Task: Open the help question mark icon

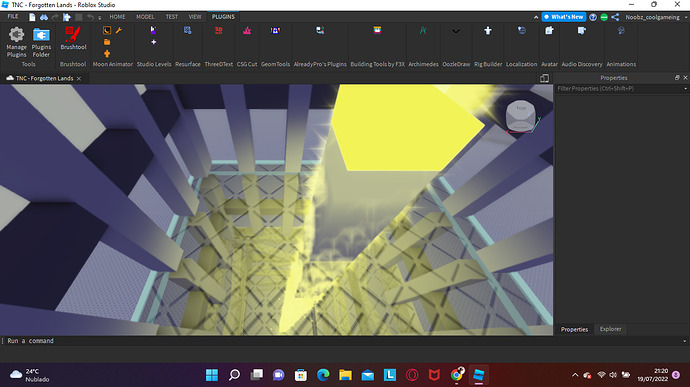Action: pos(593,17)
